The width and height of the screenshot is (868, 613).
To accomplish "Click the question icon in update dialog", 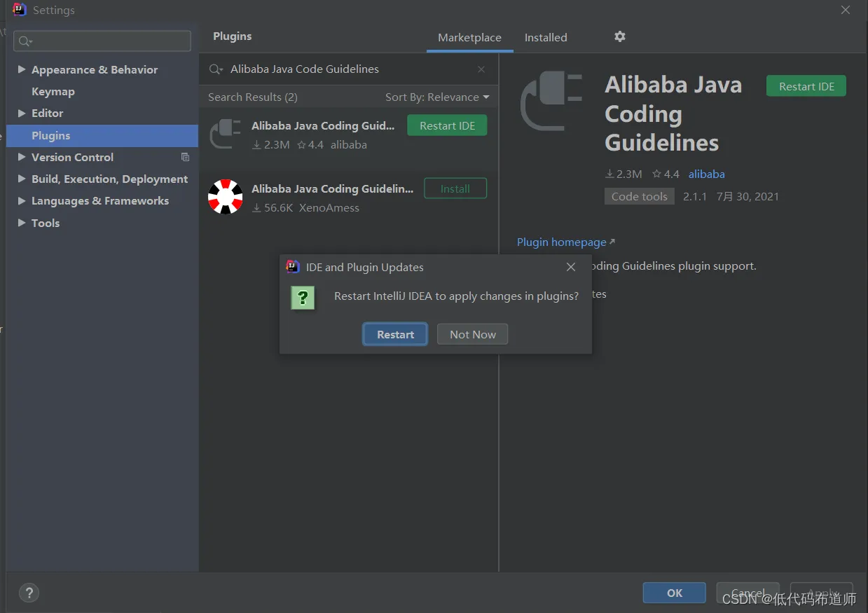I will tap(303, 297).
